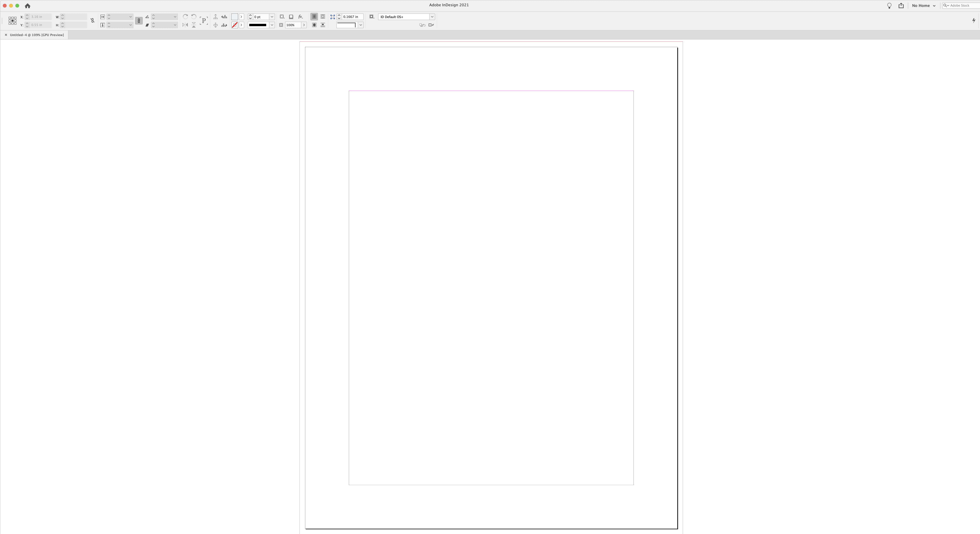Image resolution: width=980 pixels, height=534 pixels.
Task: Toggle No Text Wrap option
Action: click(x=314, y=17)
